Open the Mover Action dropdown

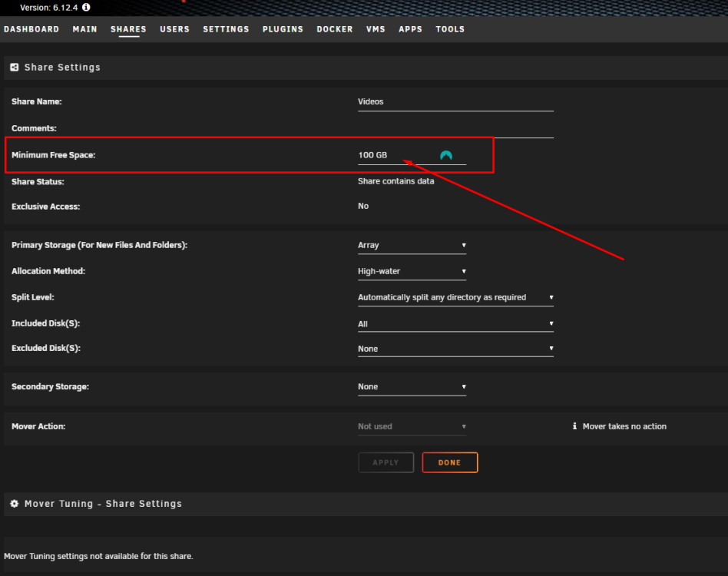point(412,426)
